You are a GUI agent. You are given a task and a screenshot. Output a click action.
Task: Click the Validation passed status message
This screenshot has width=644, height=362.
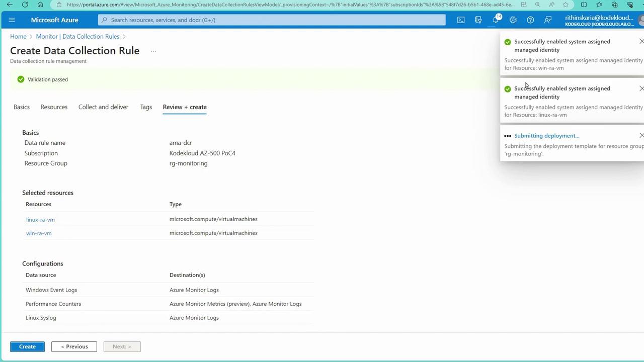click(x=47, y=79)
